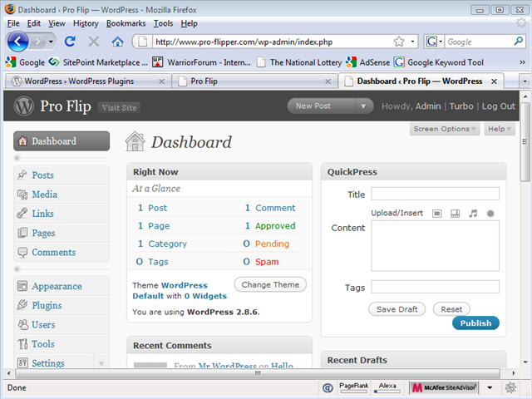The width and height of the screenshot is (532, 399).
Task: Expand the Help panel
Action: point(500,129)
